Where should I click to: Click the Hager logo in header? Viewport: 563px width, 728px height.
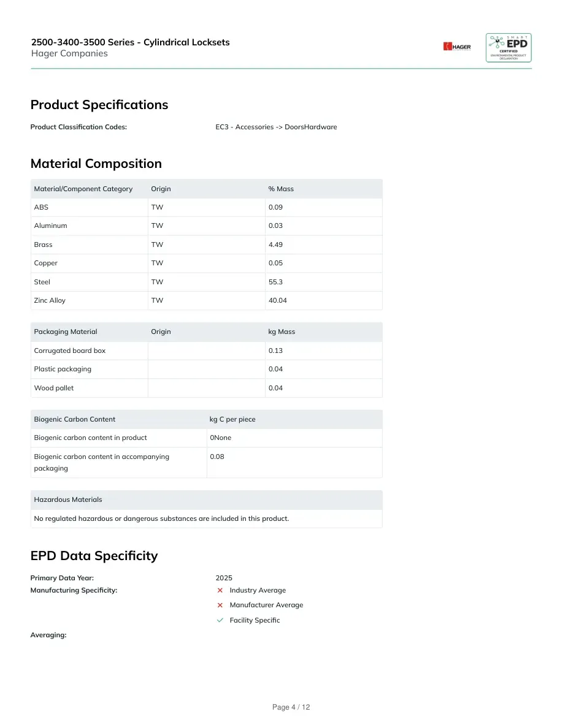coord(457,47)
